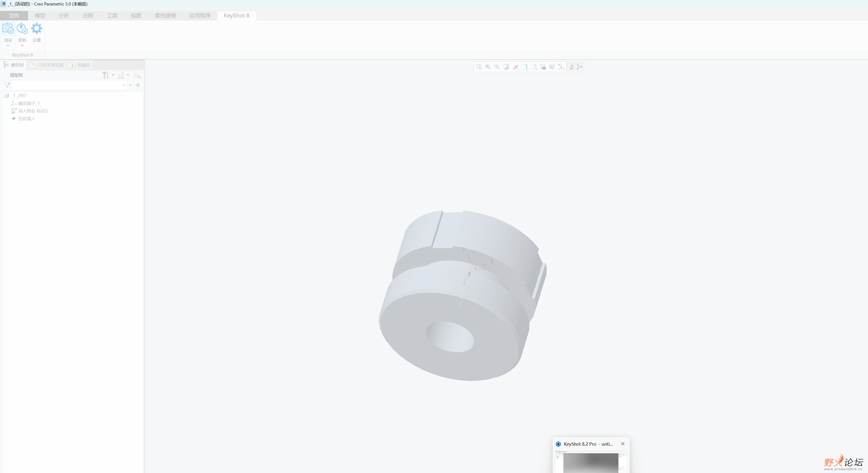The image size is (868, 473).
Task: Click the KeyShot 渲染 (Render) icon
Action: 8,29
